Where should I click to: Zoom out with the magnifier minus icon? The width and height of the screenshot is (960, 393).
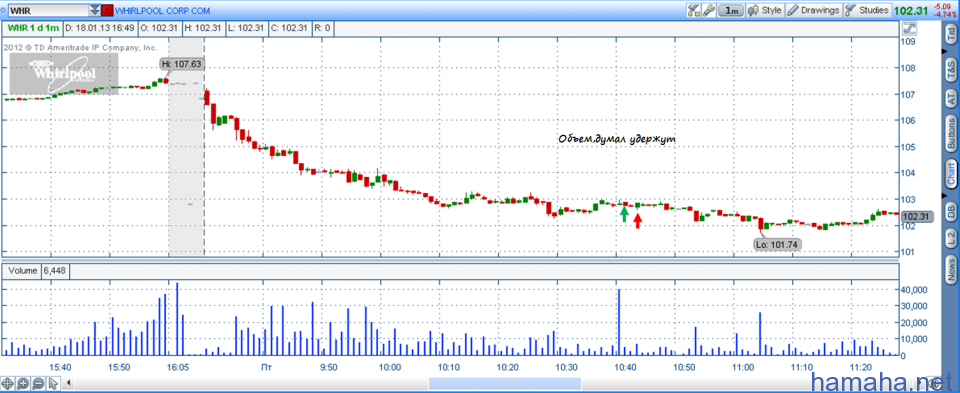click(x=38, y=384)
